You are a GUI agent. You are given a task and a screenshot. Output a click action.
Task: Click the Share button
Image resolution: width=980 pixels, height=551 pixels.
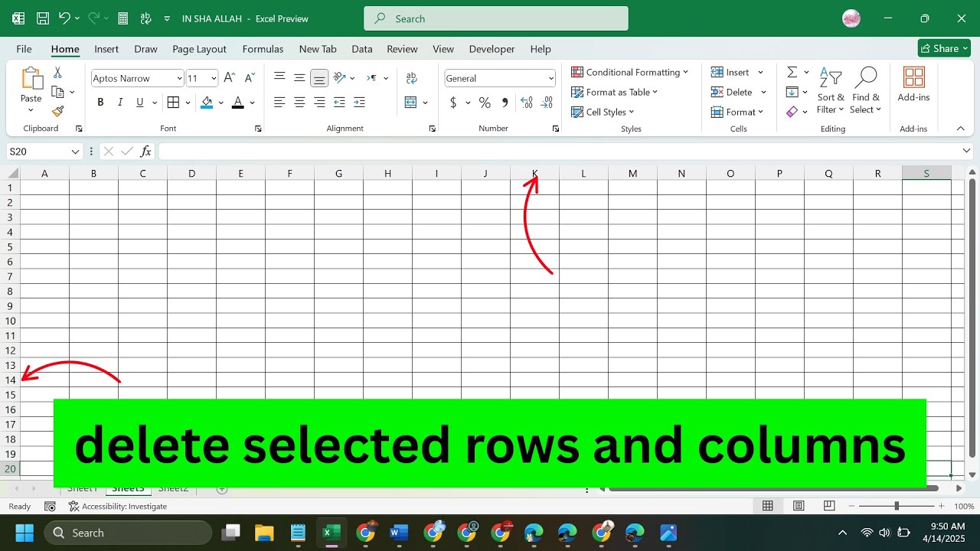coord(944,48)
